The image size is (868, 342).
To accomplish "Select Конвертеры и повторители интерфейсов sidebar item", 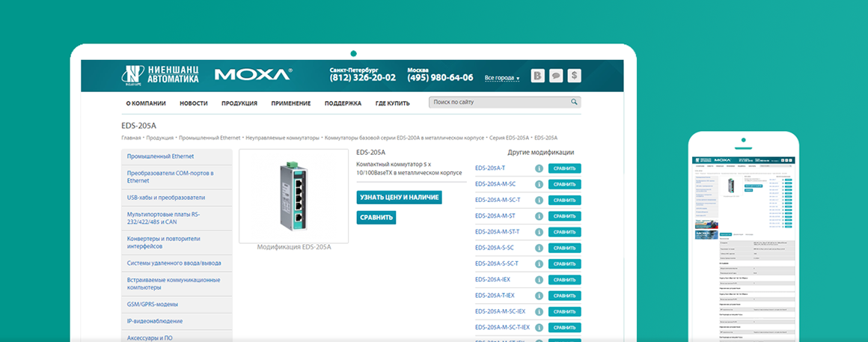I will coord(177,243).
